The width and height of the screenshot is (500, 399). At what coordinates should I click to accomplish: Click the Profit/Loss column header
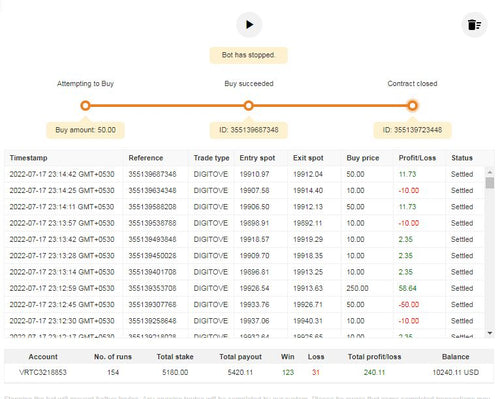(417, 158)
